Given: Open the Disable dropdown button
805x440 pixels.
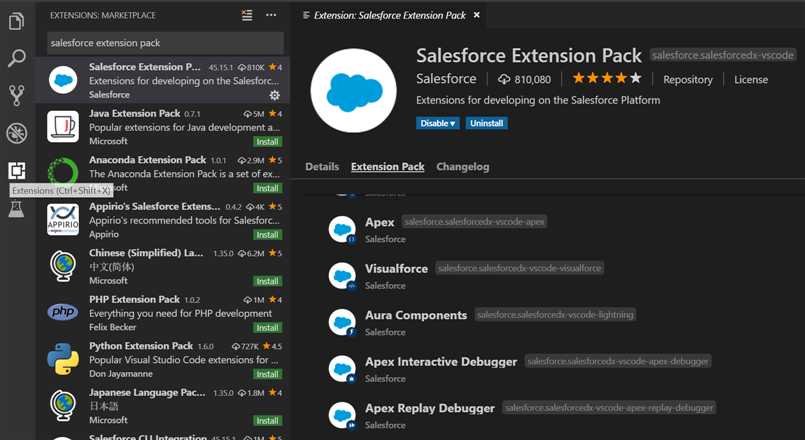Looking at the screenshot, I should [437, 123].
